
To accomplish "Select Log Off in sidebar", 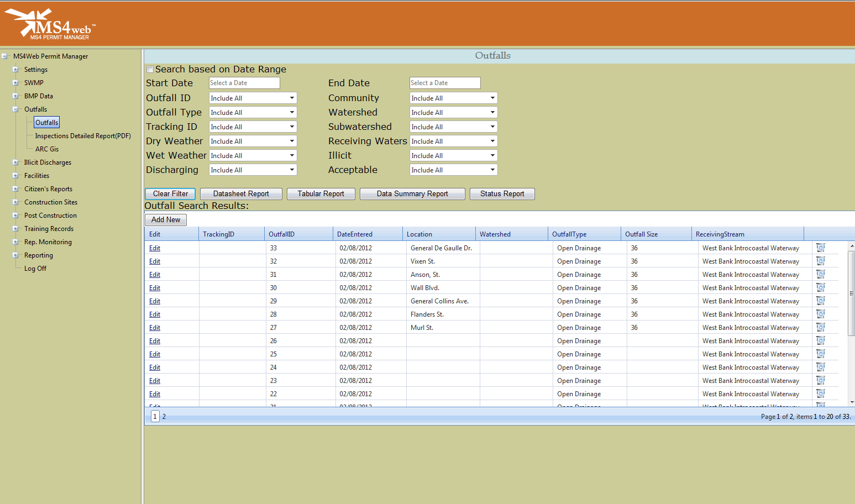I will pos(35,269).
